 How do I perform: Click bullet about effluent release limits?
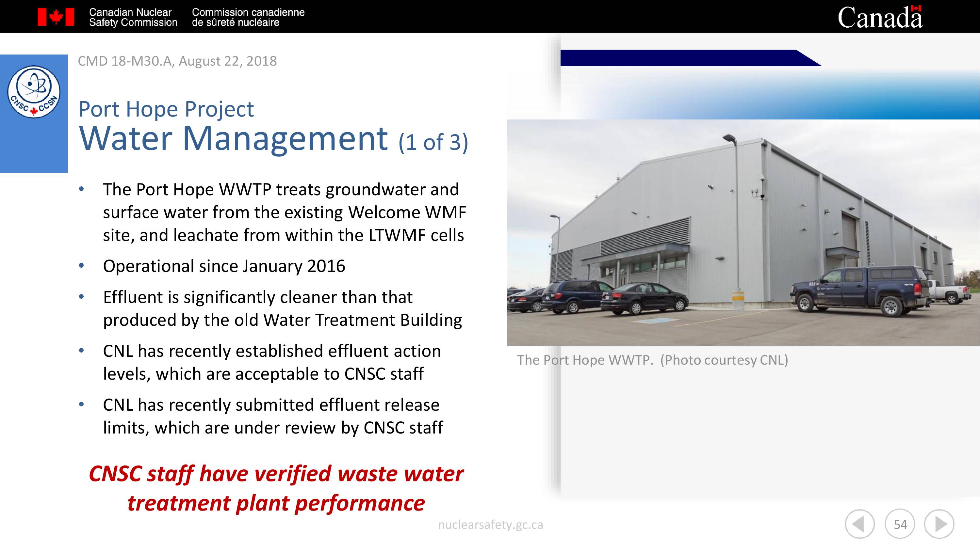273,417
